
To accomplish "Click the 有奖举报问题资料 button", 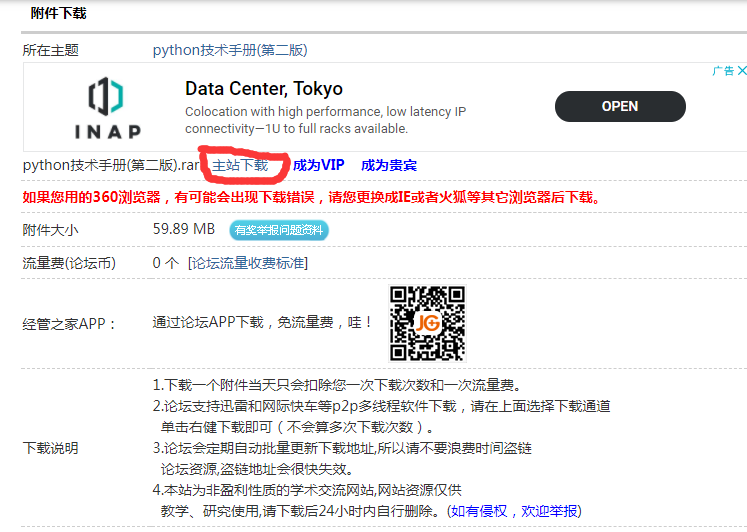I will [279, 230].
